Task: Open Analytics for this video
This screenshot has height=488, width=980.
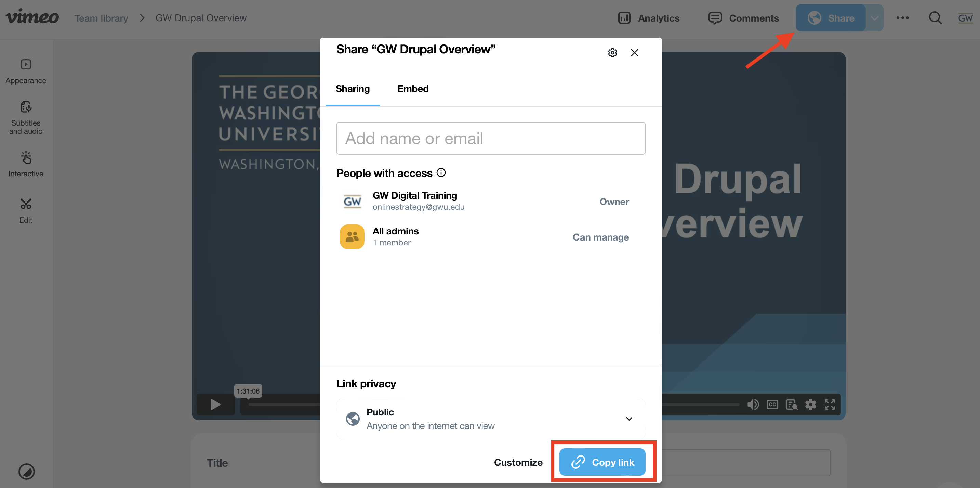Action: pos(649,18)
